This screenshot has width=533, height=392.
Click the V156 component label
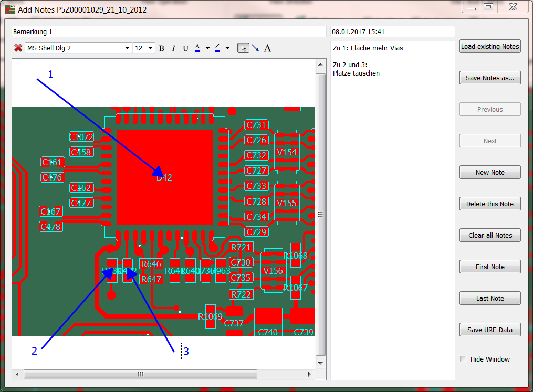point(273,271)
